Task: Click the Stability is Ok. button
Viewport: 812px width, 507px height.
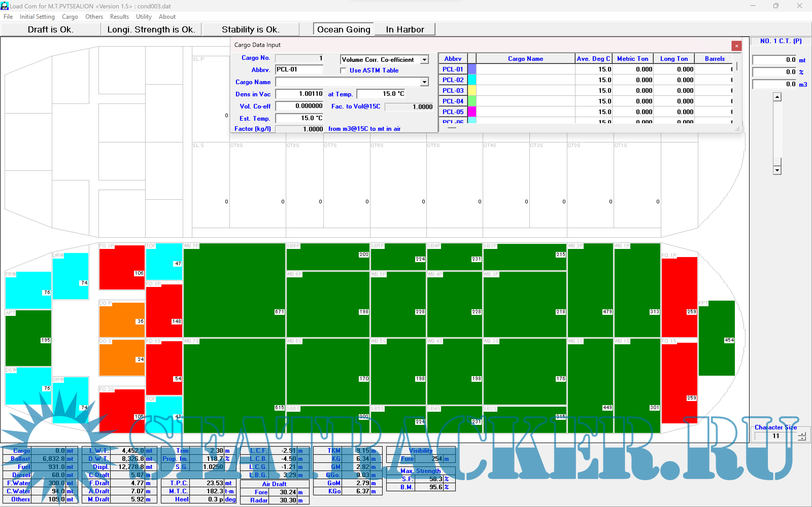Action: coord(250,29)
